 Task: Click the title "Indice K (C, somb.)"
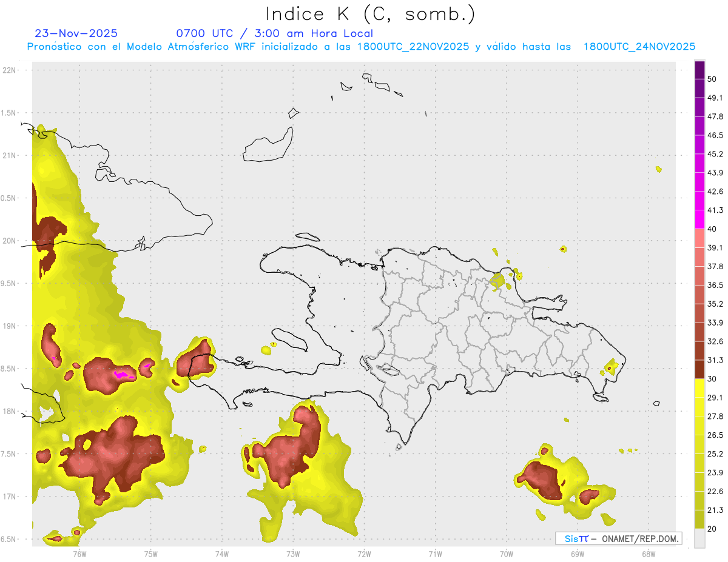371,14
